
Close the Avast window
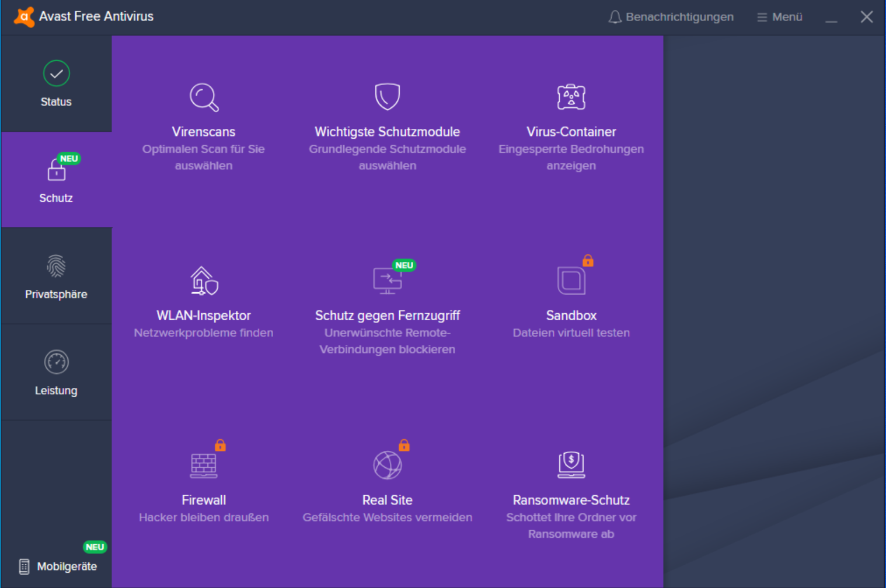click(x=867, y=17)
